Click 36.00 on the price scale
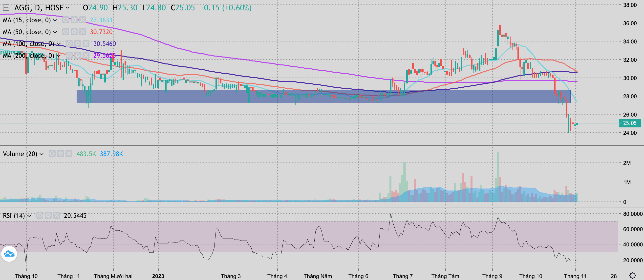 630,23
